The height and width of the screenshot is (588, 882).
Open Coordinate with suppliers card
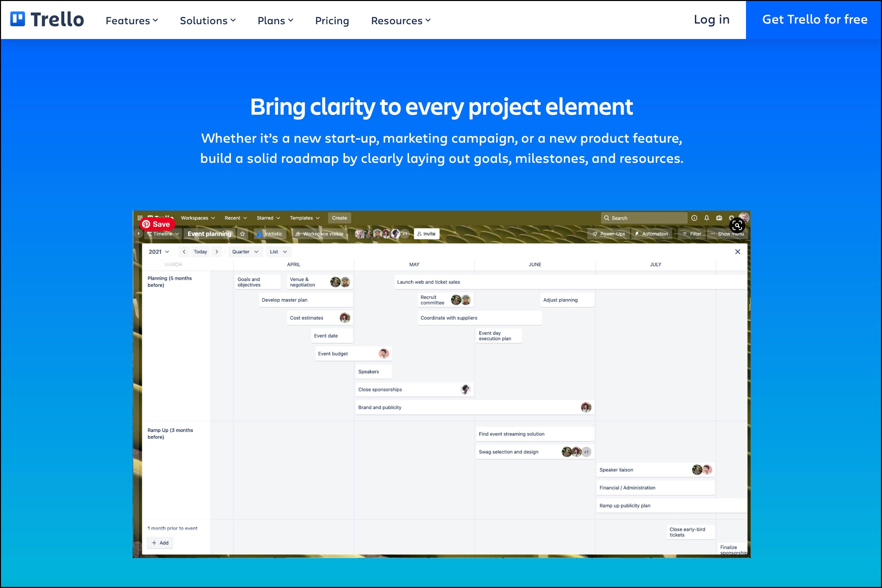point(480,318)
